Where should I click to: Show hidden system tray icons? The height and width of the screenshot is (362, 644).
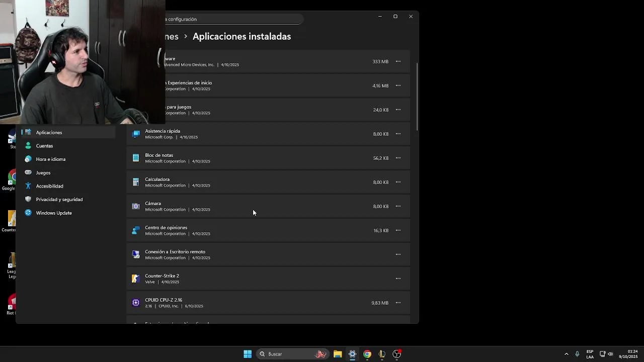pyautogui.click(x=566, y=354)
